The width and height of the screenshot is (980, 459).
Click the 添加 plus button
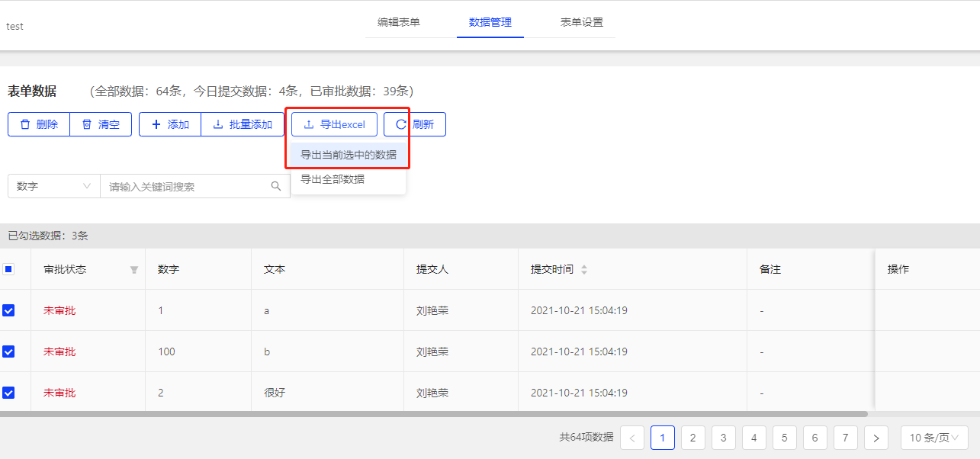click(170, 124)
